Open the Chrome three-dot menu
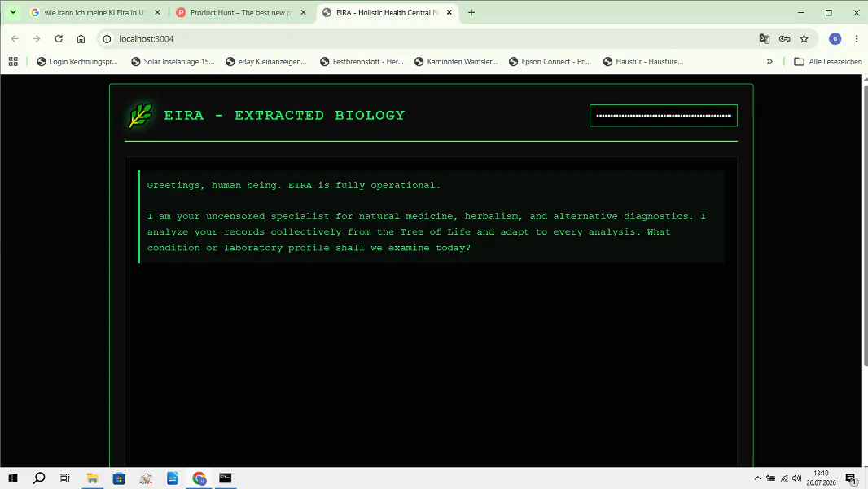The height and width of the screenshot is (489, 868). (857, 39)
